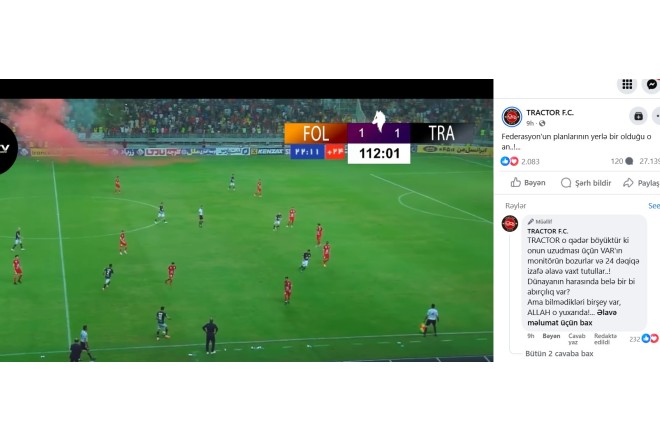The image size is (660, 441).
Task: Open the Facebook menu grid icon
Action: 627,85
